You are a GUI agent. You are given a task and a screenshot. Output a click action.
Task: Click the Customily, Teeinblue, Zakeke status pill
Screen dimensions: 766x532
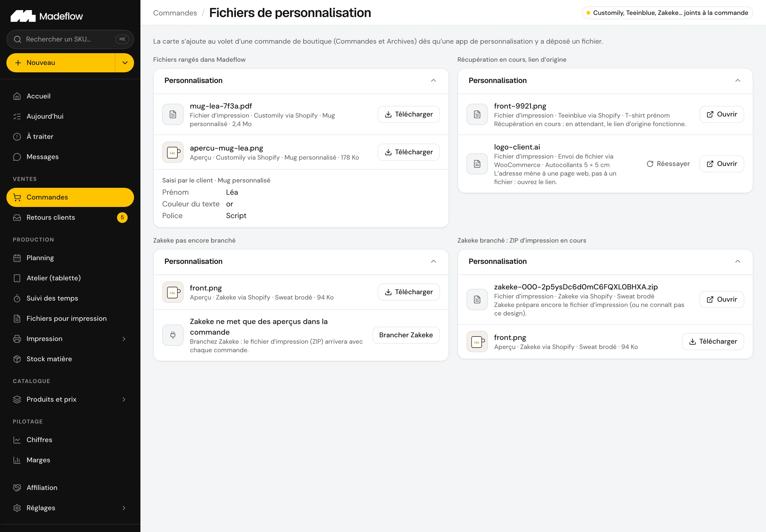pos(667,13)
